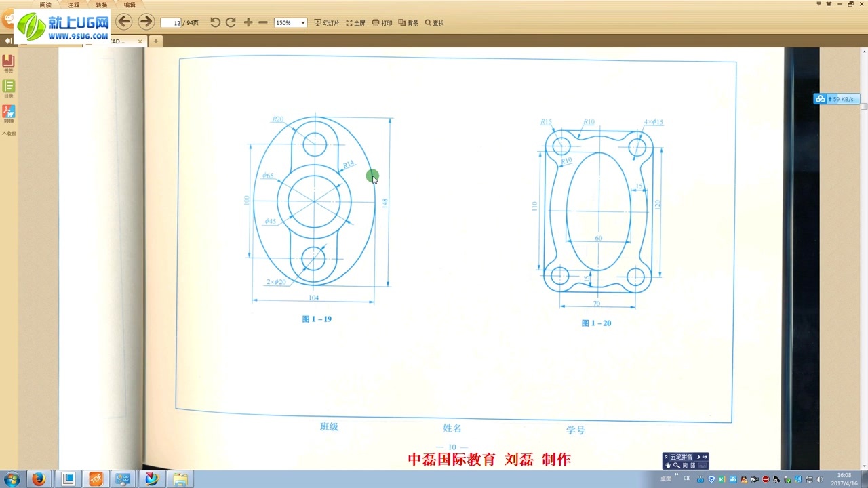Viewport: 868px width, 488px height.
Task: Click the blue-framed window icon next to Firefox
Action: click(x=68, y=479)
